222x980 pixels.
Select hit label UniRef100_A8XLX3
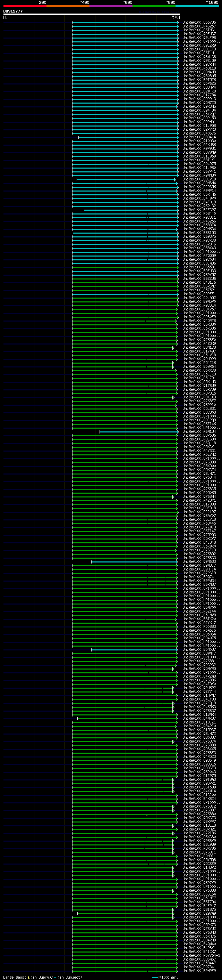coord(199,397)
